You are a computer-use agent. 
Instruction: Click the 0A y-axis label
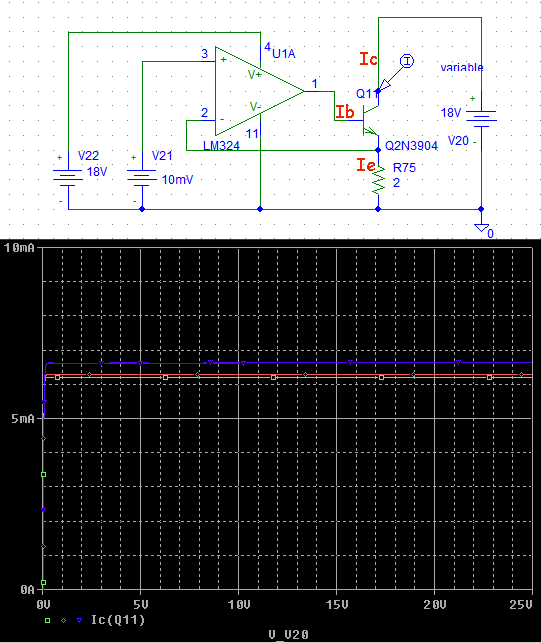[27, 590]
